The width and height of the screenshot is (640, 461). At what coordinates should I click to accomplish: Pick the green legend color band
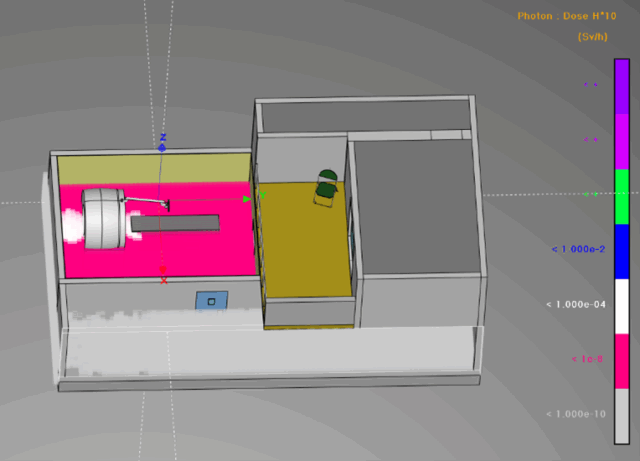621,196
